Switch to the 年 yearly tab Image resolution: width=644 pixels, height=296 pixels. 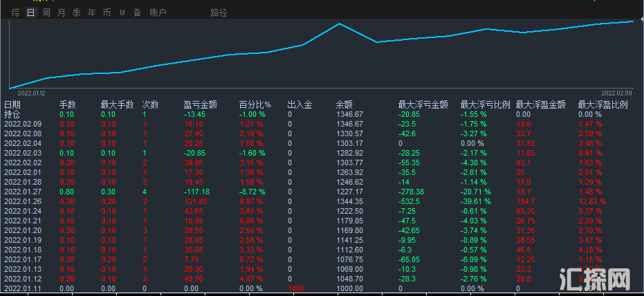tap(91, 12)
